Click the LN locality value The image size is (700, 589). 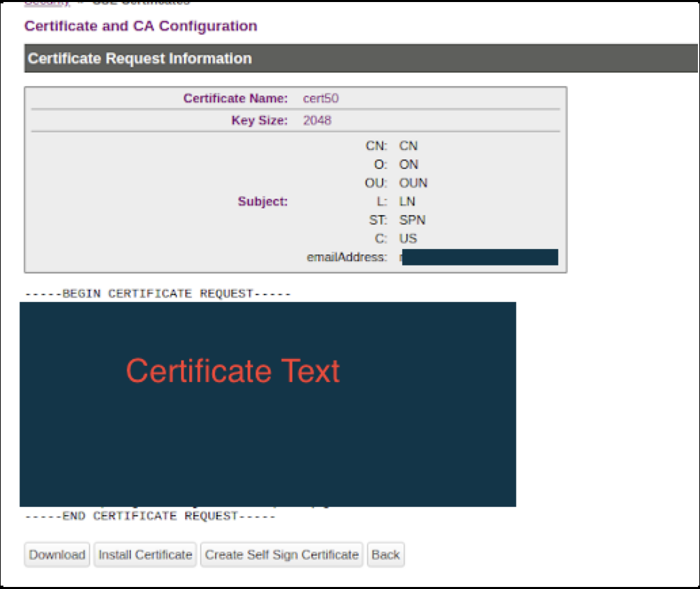point(407,202)
